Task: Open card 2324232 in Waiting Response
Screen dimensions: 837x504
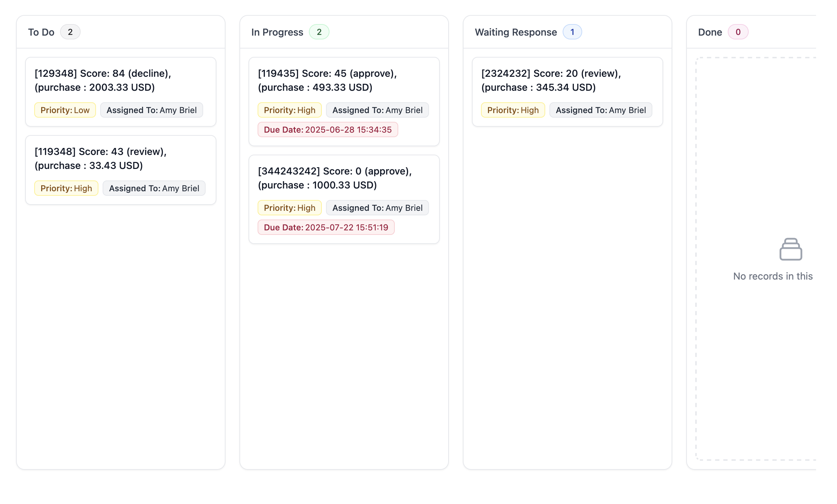Action: (551, 80)
